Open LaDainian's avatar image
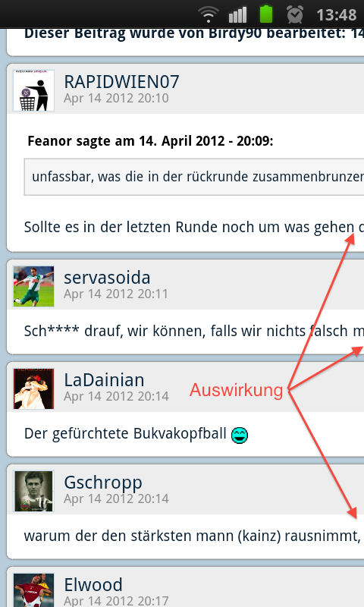This screenshot has width=364, height=607. point(33,388)
